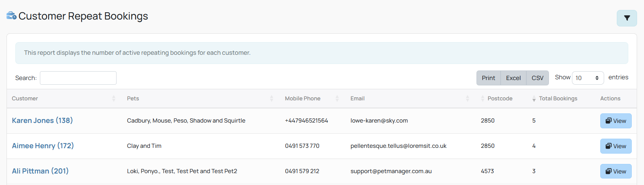Sort by Postcode column header
The image size is (644, 185).
(x=500, y=98)
